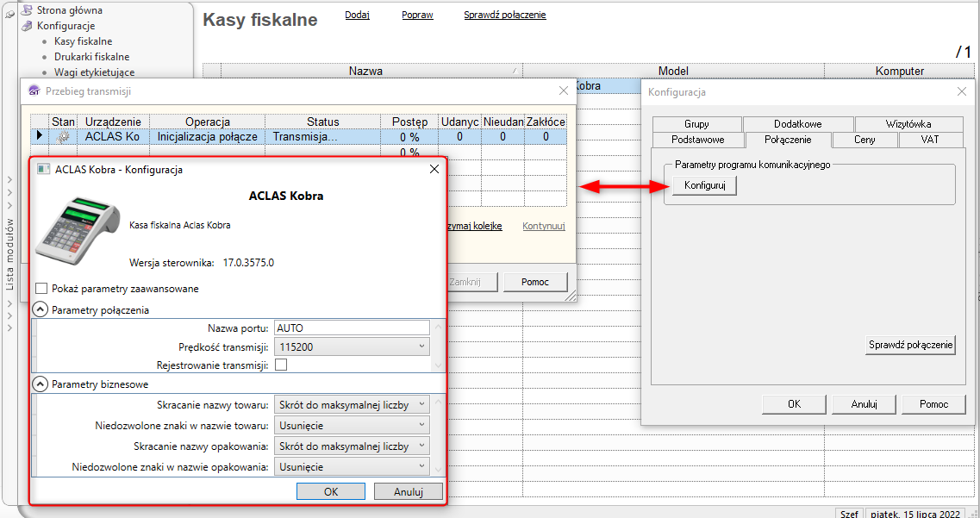This screenshot has width=980, height=518.
Task: Click Sprawdź połączenie button in Konfiguracja
Action: (x=911, y=344)
